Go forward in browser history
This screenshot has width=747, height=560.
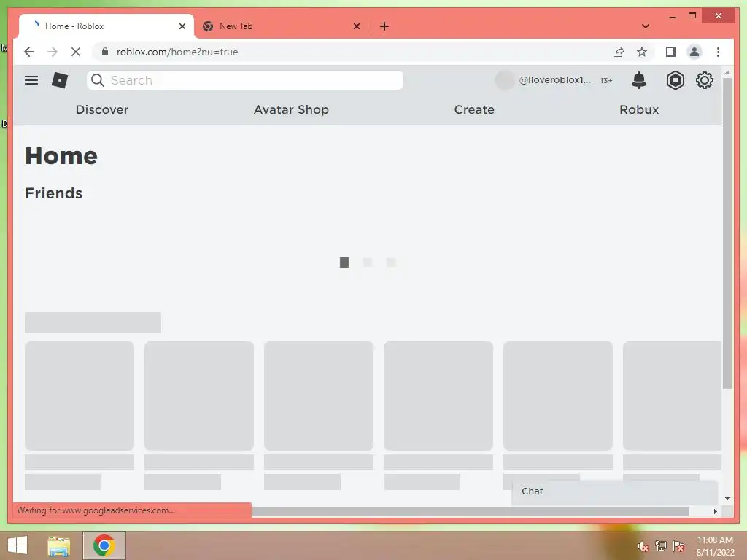[53, 52]
